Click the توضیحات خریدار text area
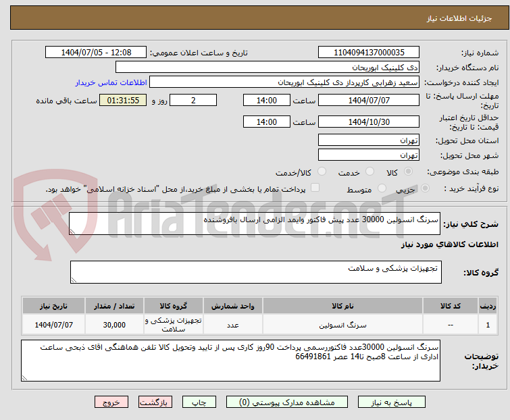The width and height of the screenshot is (510, 420). click(230, 361)
